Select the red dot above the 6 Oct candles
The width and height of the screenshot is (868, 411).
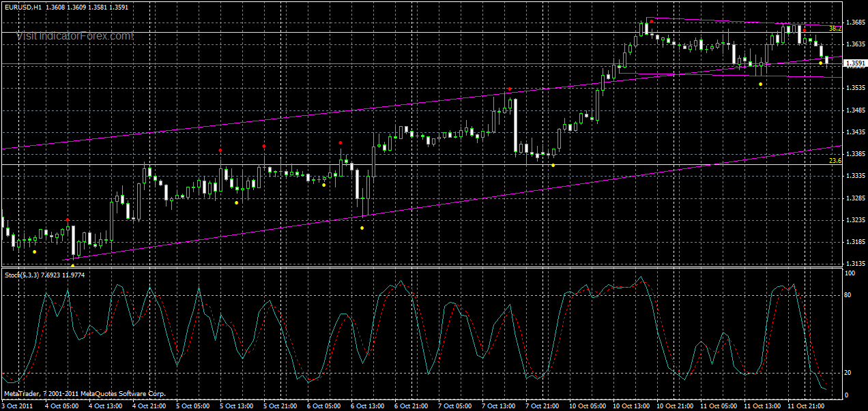tap(340, 142)
